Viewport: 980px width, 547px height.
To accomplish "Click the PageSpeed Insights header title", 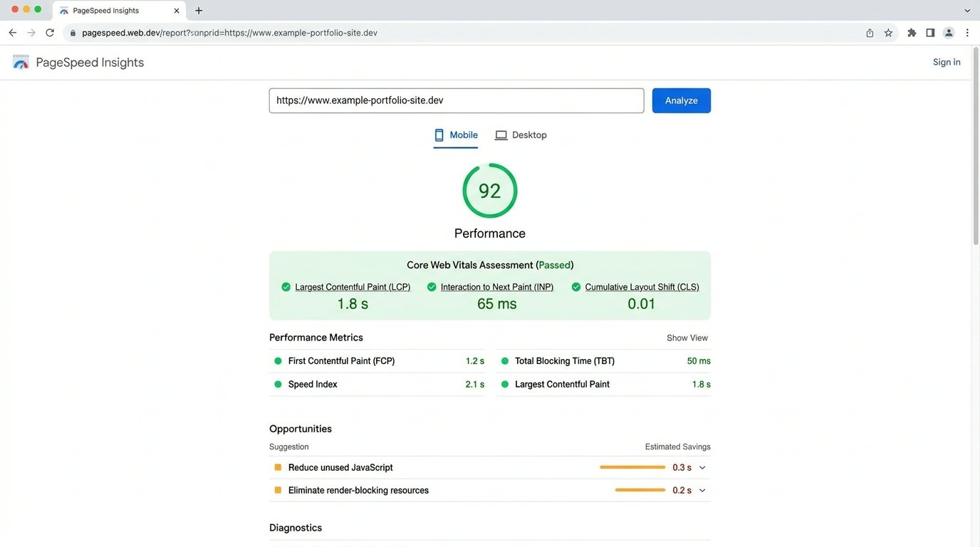I will coord(90,63).
